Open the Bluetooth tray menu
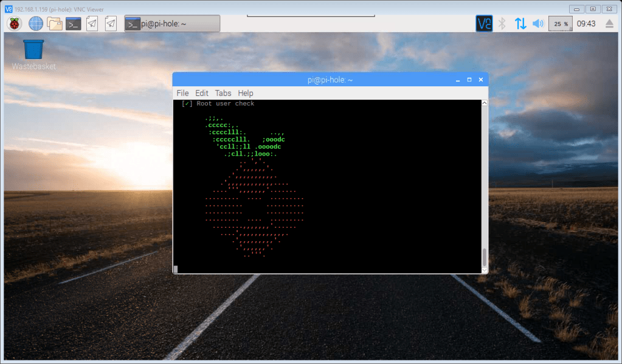The width and height of the screenshot is (622, 364). coord(502,24)
